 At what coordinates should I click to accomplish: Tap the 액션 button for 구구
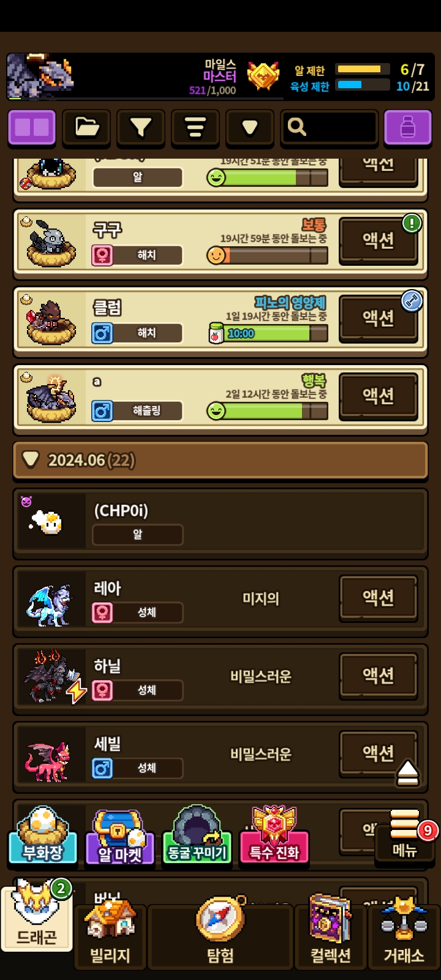pyautogui.click(x=379, y=241)
